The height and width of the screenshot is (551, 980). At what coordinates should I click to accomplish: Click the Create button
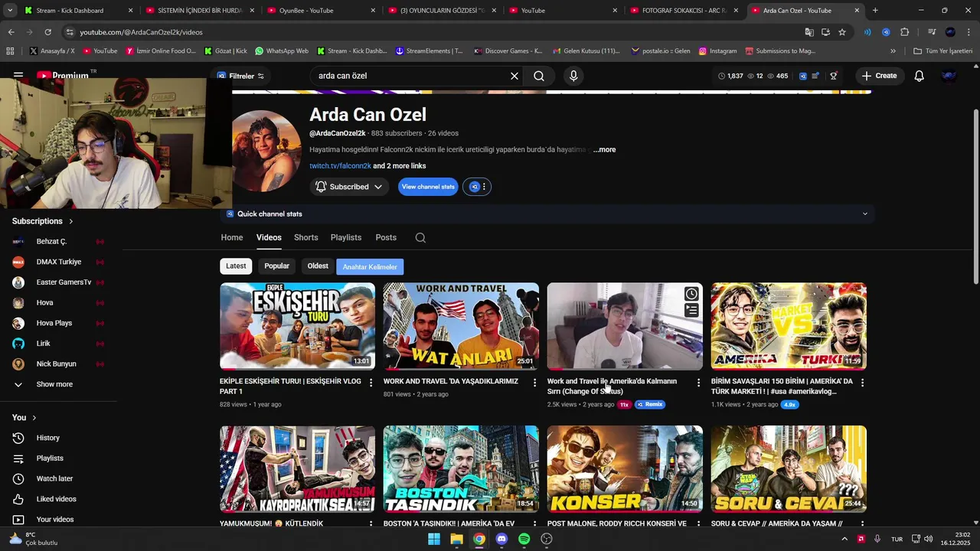[x=879, y=76]
